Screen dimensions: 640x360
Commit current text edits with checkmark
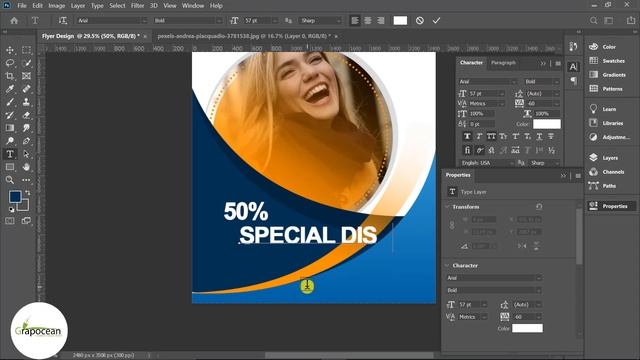tap(436, 20)
